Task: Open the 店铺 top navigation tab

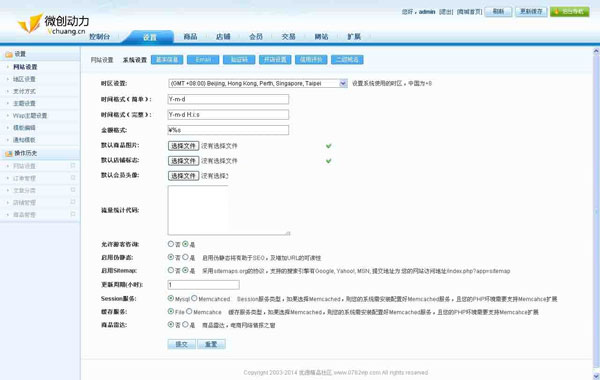Action: [223, 37]
